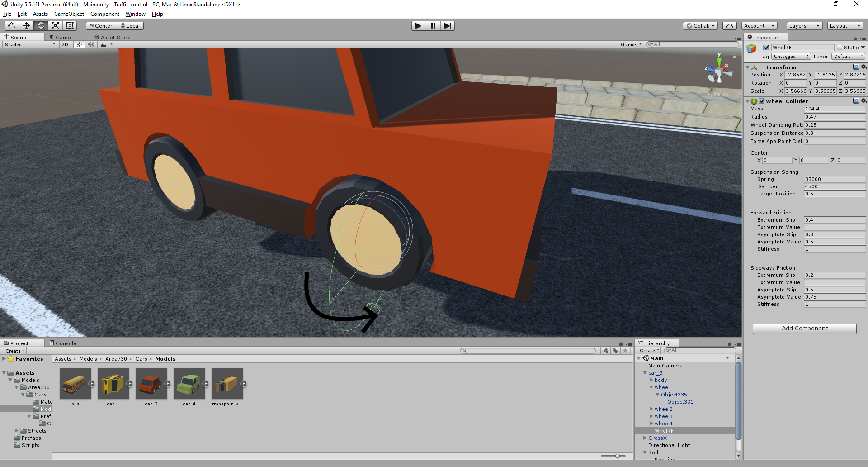Click the favorites star icon in Project
The width and height of the screenshot is (868, 467).
tap(625, 351)
